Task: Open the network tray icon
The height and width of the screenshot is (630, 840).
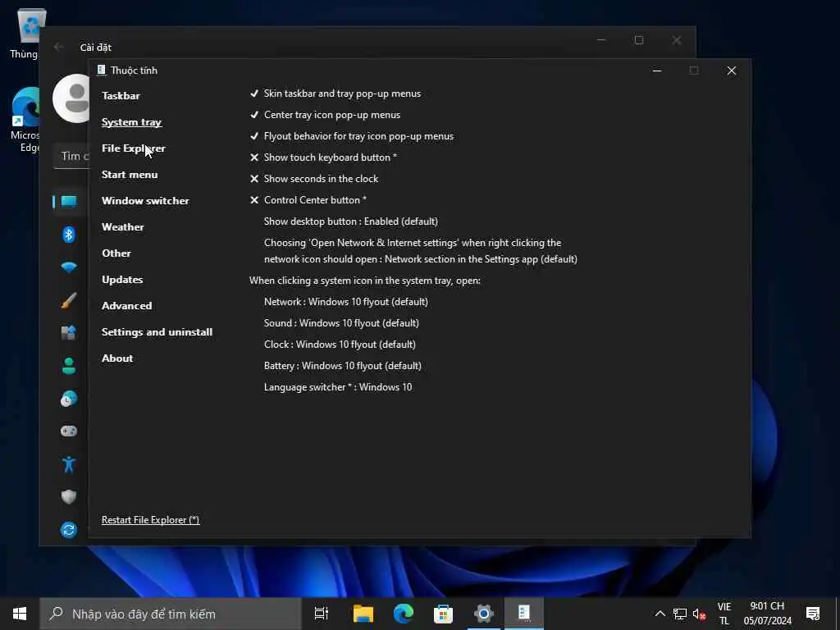Action: point(680,614)
